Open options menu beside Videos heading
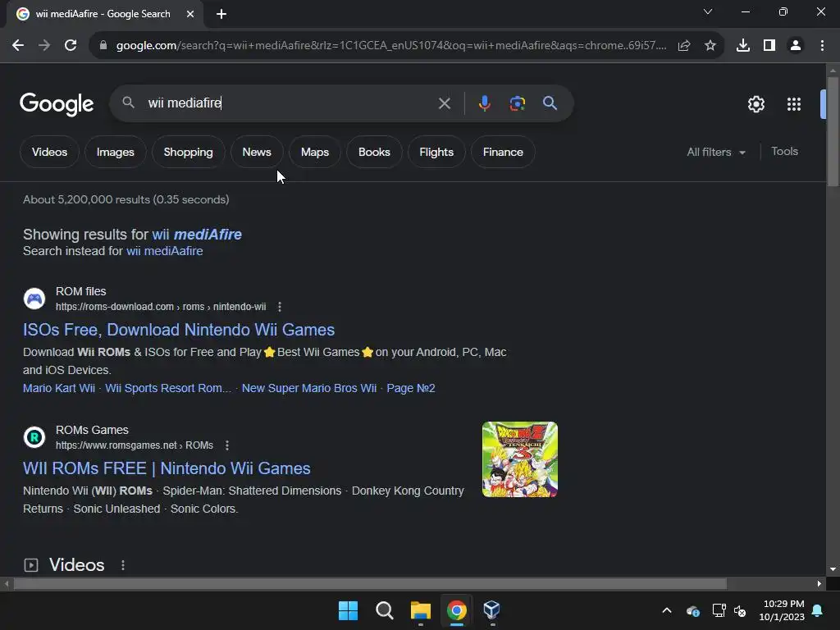The image size is (840, 630). click(123, 565)
